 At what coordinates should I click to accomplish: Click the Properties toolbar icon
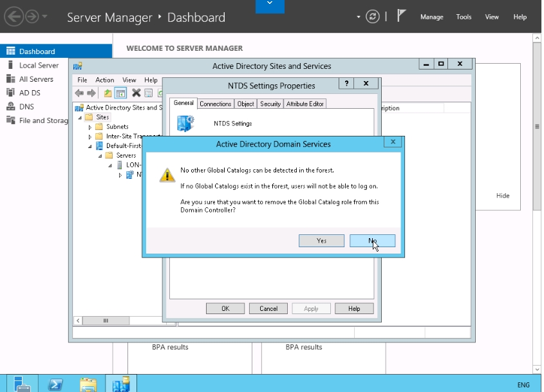coord(148,93)
